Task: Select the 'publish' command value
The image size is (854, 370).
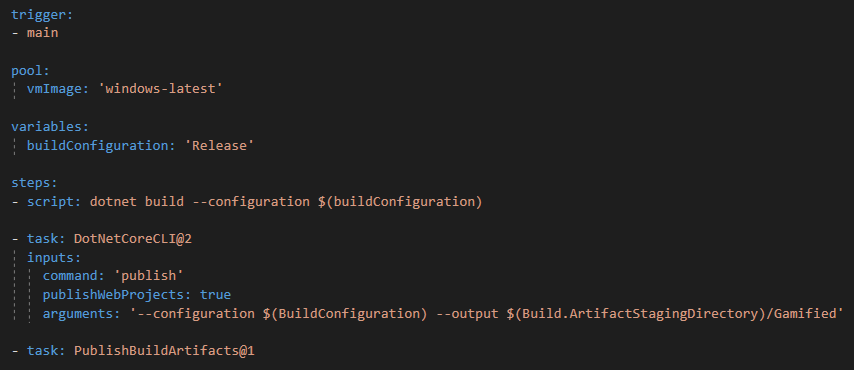Action: pyautogui.click(x=149, y=276)
